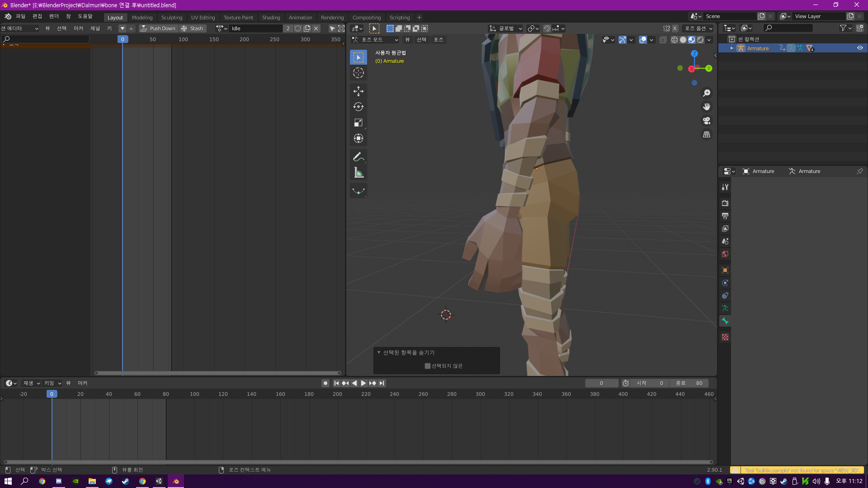Open the 포즈 옵션 dropdown

[x=698, y=28]
